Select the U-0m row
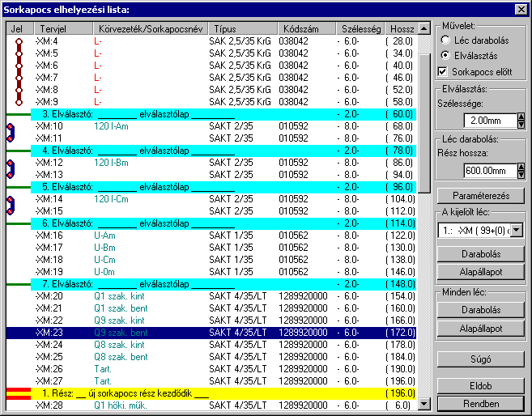Viewport: 532px width, 416px height. click(211, 272)
